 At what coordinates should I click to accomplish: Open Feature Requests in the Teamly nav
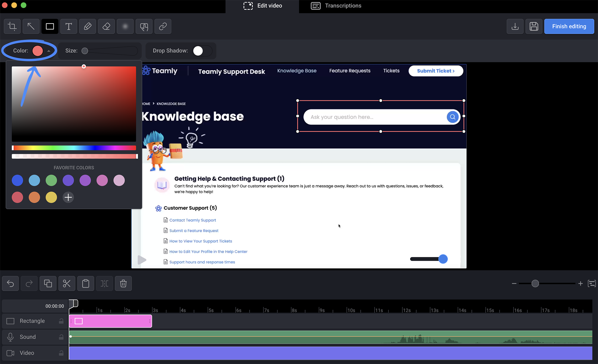[x=350, y=71]
